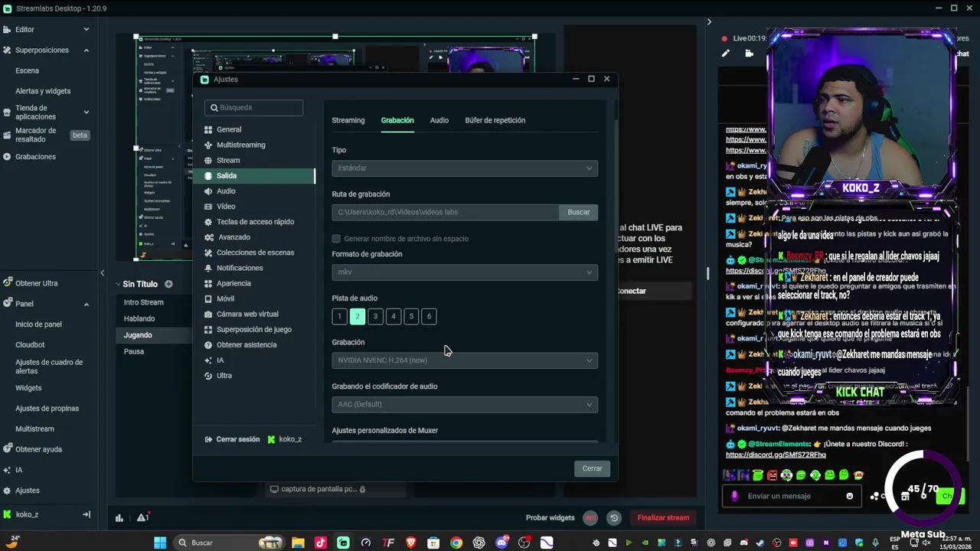Click the pencil edit icon above chat
This screenshot has height=551, width=980.
pos(726,53)
